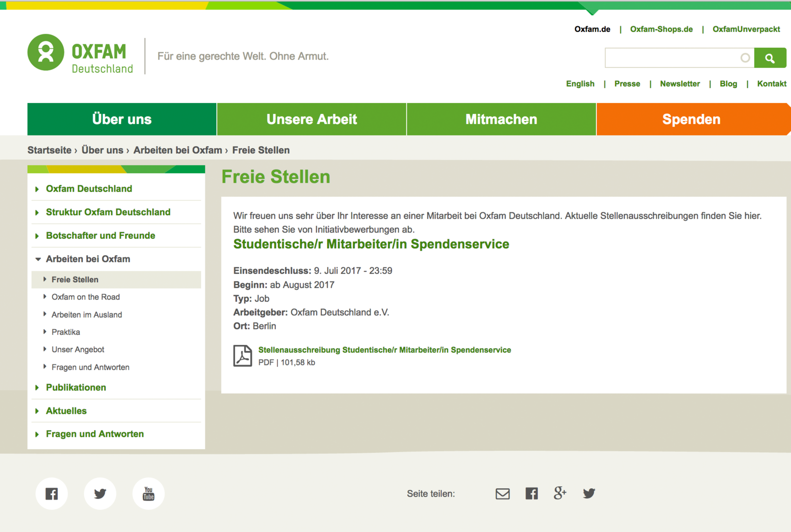This screenshot has height=532, width=791.
Task: Click the PDF document icon
Action: [x=242, y=356]
